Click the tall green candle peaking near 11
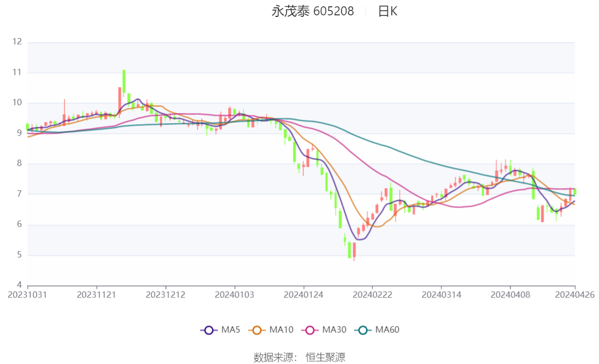 (x=124, y=81)
